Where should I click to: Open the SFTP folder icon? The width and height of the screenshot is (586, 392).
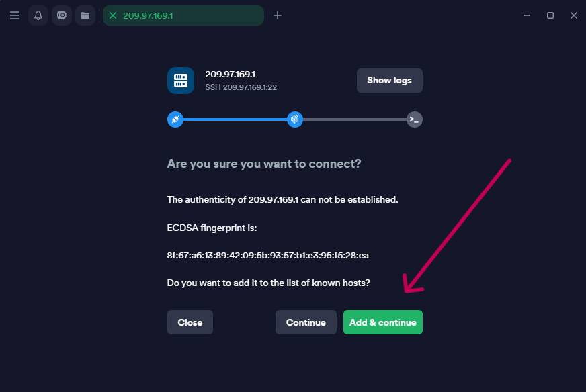point(85,15)
